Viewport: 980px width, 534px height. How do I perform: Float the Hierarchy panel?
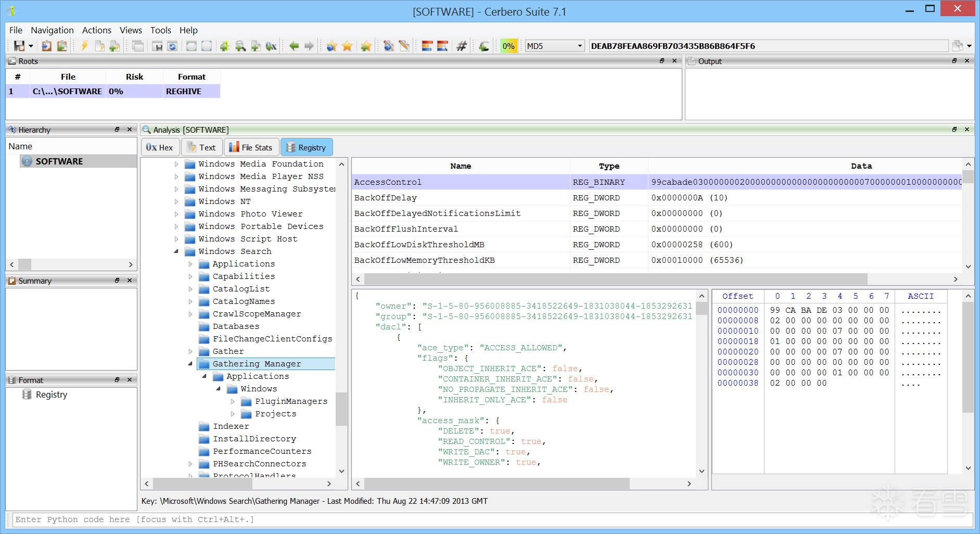[x=117, y=130]
